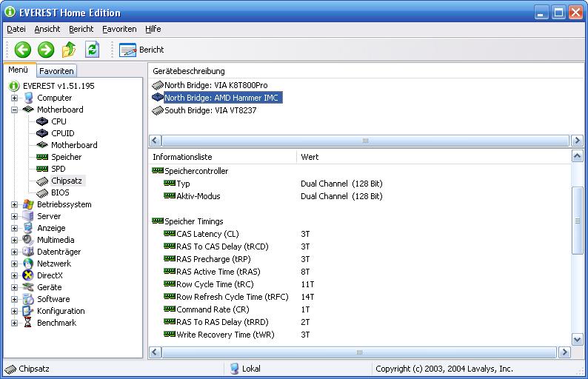Image resolution: width=588 pixels, height=379 pixels.
Task: Select the Row Refresh Cycle Time (tRFC) row
Action: coord(232,297)
